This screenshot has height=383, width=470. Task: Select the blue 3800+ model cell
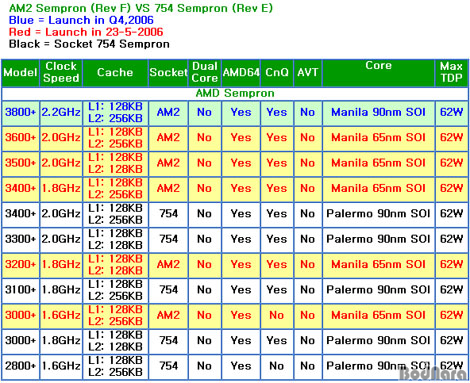point(20,112)
